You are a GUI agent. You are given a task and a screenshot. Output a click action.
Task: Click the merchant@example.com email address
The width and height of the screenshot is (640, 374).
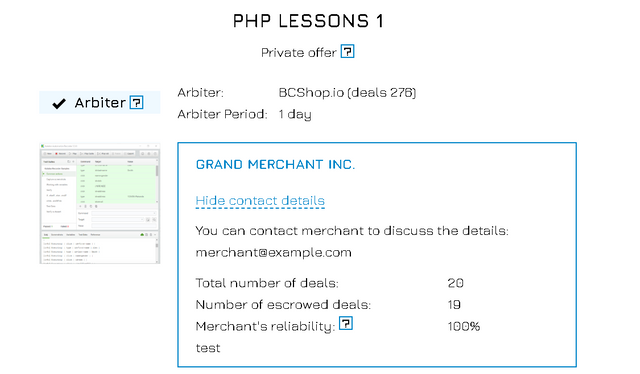coord(273,252)
